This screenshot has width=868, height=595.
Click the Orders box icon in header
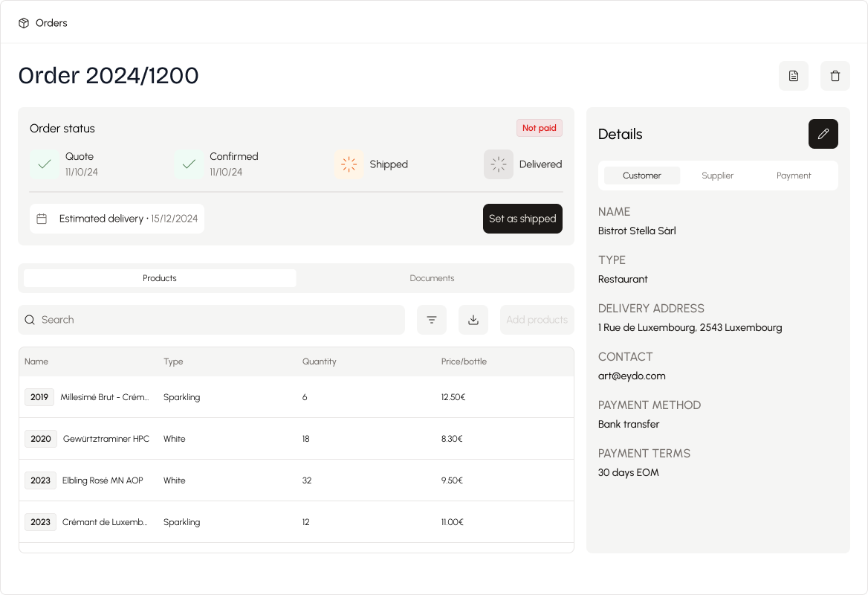pos(24,23)
